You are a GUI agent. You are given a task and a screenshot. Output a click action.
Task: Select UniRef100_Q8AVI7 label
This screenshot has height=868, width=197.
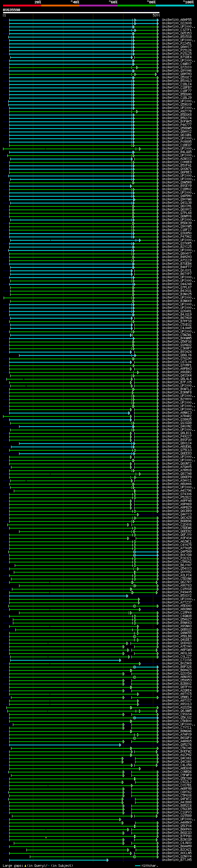(177, 47)
